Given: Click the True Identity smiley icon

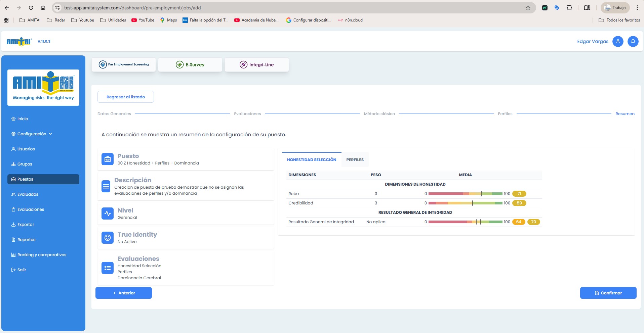Looking at the screenshot, I should (108, 238).
